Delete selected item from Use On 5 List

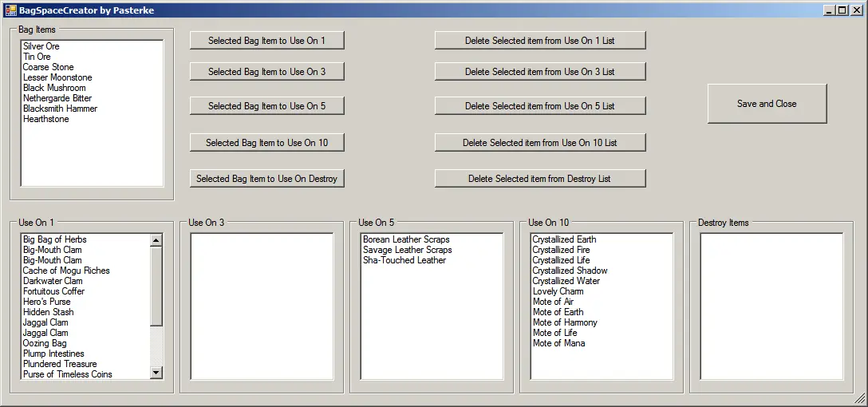tap(540, 106)
